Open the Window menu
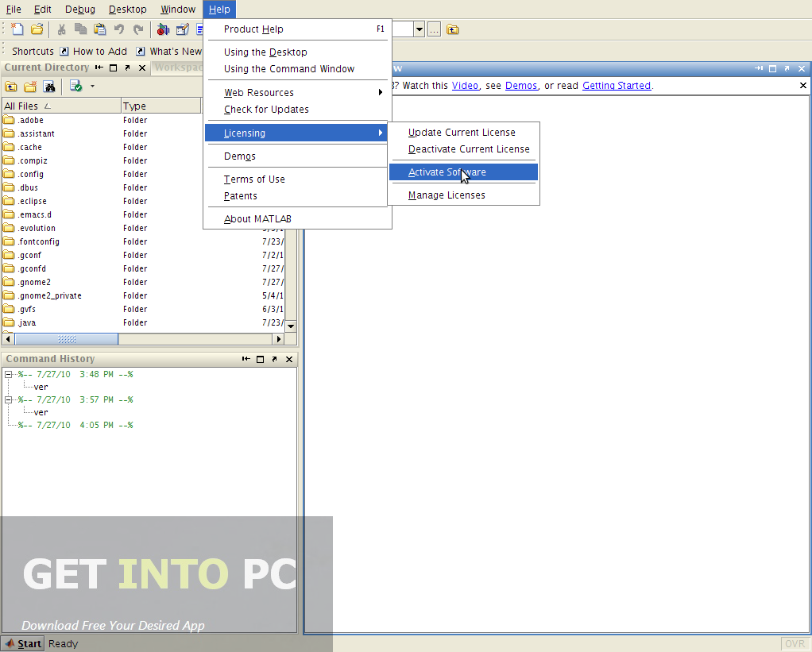 (178, 10)
